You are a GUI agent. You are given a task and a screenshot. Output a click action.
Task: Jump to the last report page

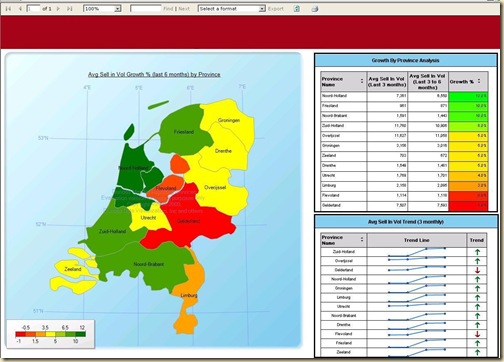[69, 9]
